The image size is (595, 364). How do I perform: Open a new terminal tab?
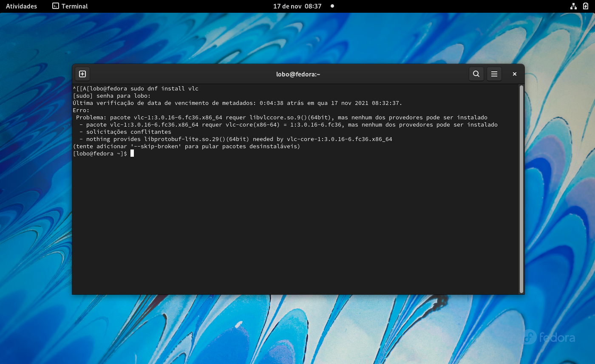[82, 74]
